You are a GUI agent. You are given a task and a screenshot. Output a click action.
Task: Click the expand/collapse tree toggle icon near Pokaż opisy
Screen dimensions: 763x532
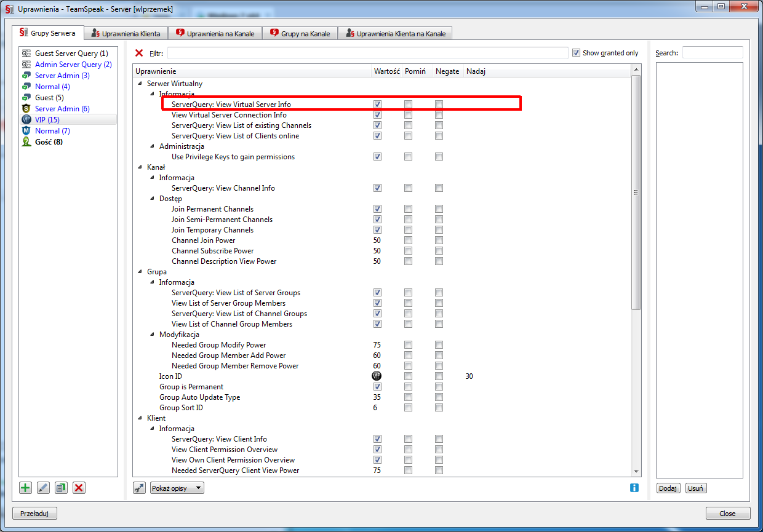[140, 488]
